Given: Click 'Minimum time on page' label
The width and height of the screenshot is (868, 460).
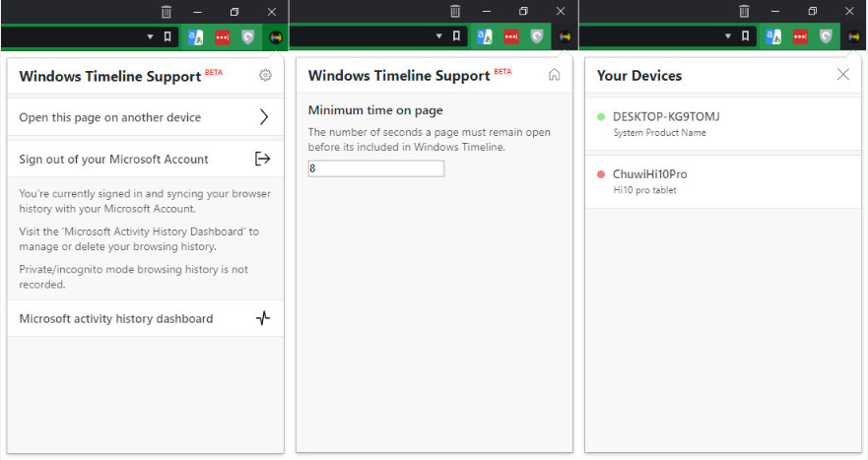Looking at the screenshot, I should pos(375,110).
